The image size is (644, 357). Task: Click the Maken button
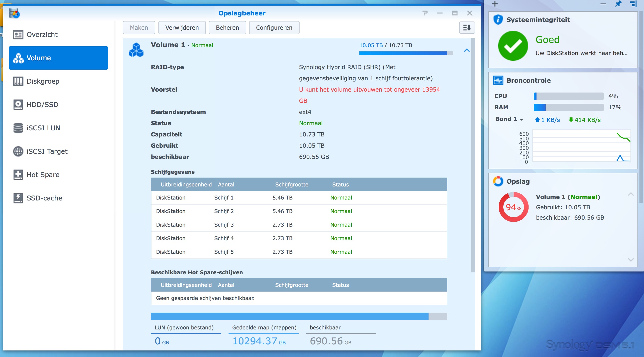click(x=139, y=28)
